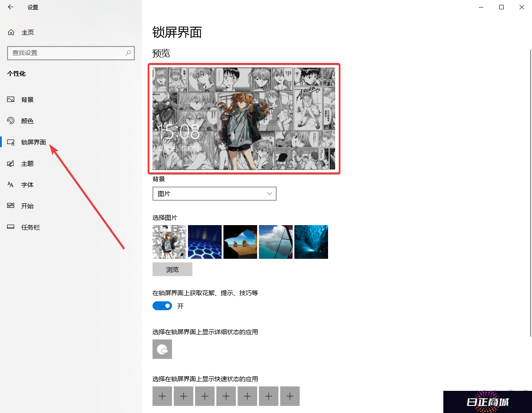532x413 pixels.
Task: Click the lock screen preview image
Action: (244, 119)
